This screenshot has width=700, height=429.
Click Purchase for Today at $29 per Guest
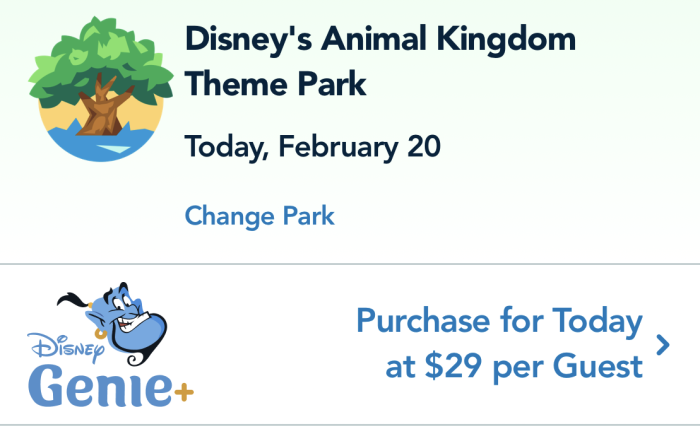tap(499, 343)
